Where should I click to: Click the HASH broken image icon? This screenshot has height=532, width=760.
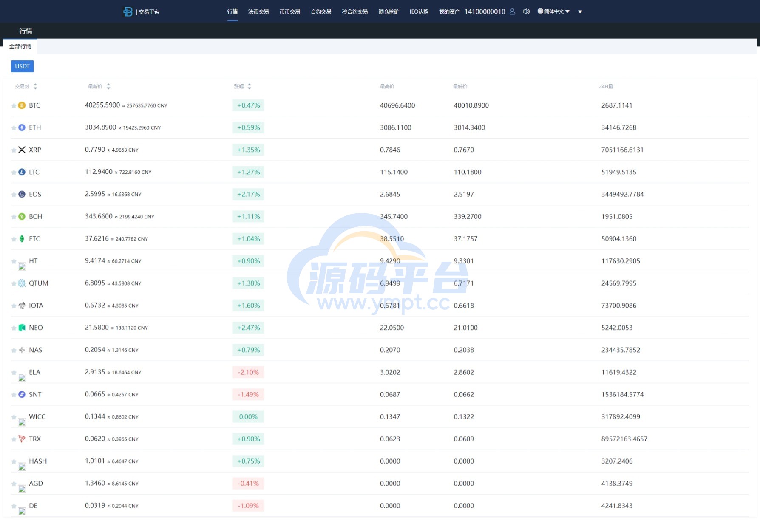click(22, 467)
